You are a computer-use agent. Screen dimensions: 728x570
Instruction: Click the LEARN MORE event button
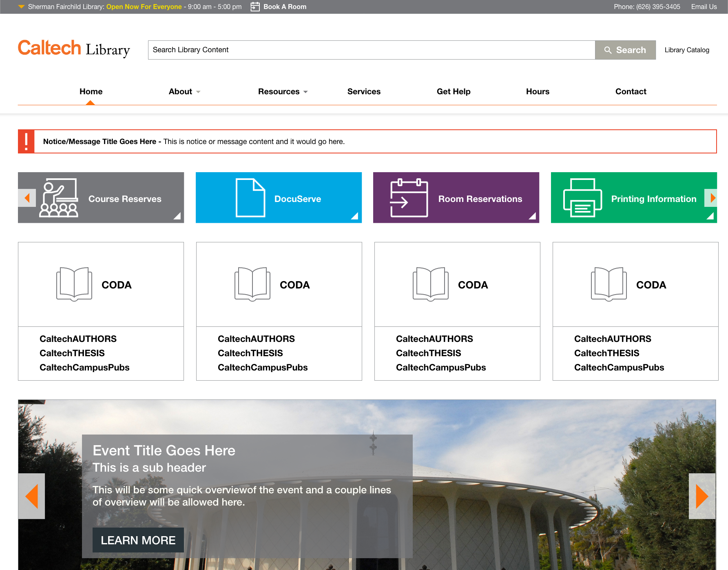point(138,540)
